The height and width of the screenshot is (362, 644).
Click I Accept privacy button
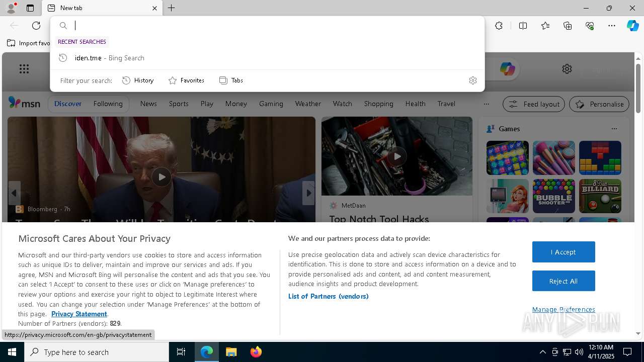(x=563, y=252)
